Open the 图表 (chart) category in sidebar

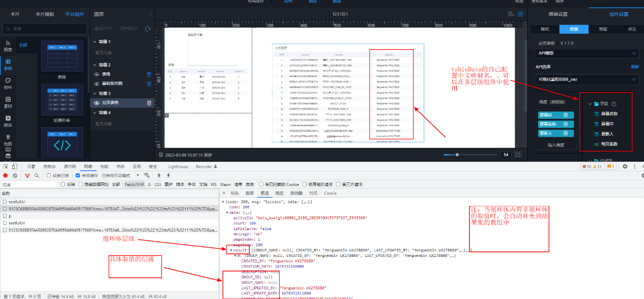click(8, 46)
